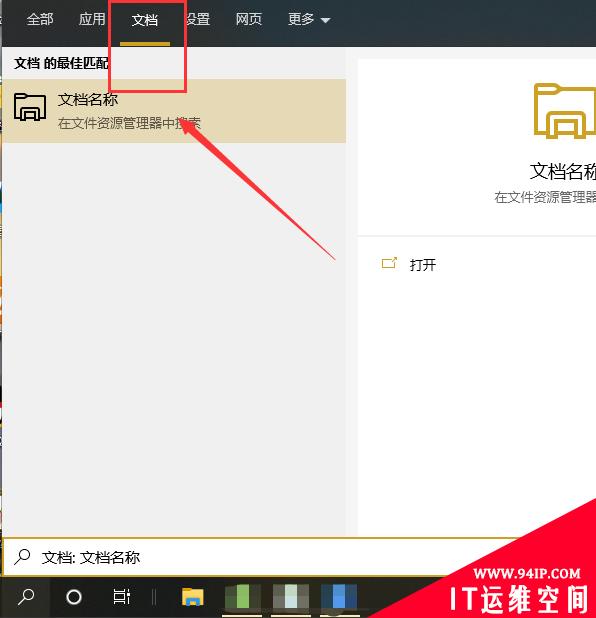The height and width of the screenshot is (618, 596).
Task: Click the large gold folder preview icon
Action: point(564,111)
